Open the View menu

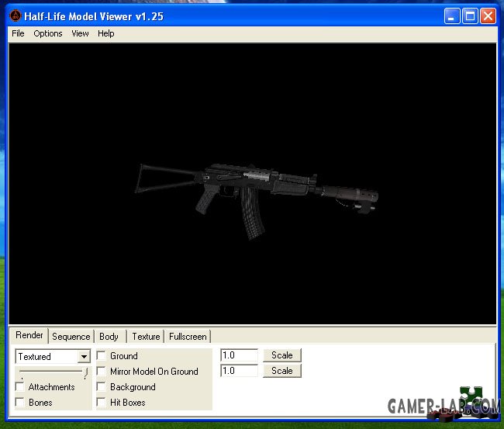click(x=80, y=33)
